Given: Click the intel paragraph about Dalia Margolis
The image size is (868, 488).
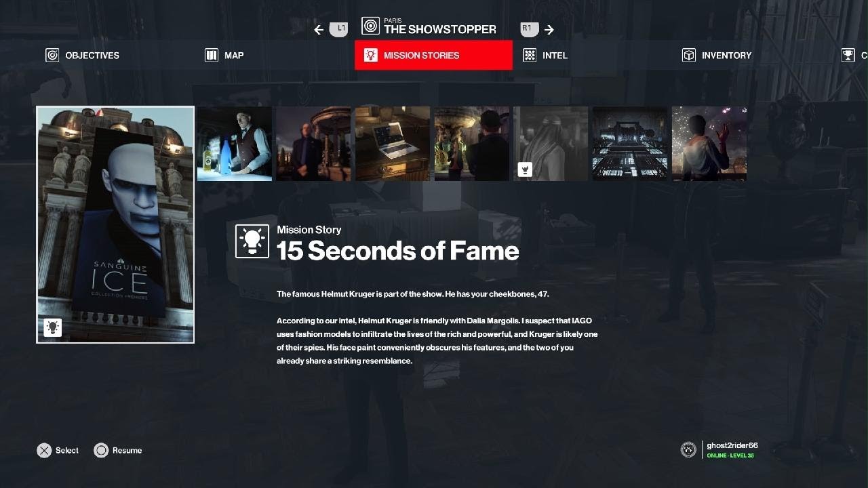Looking at the screenshot, I should [x=437, y=341].
